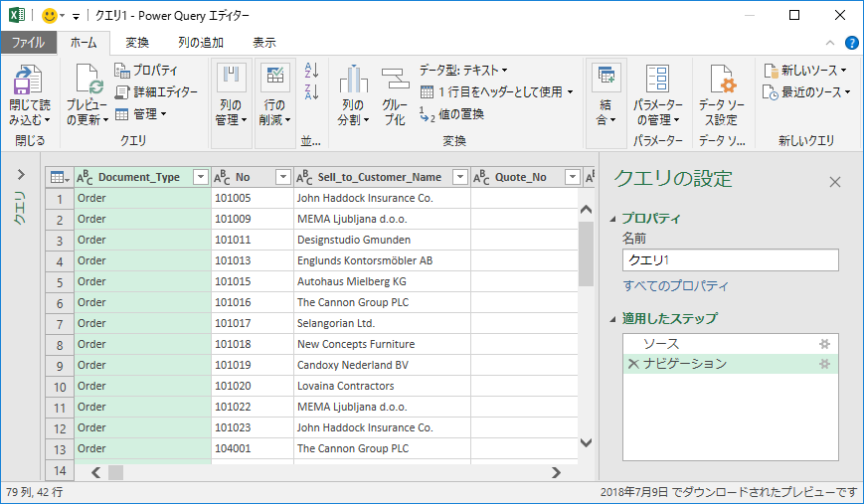The image size is (864, 504).
Task: Select row number 5 header
Action: click(x=60, y=282)
